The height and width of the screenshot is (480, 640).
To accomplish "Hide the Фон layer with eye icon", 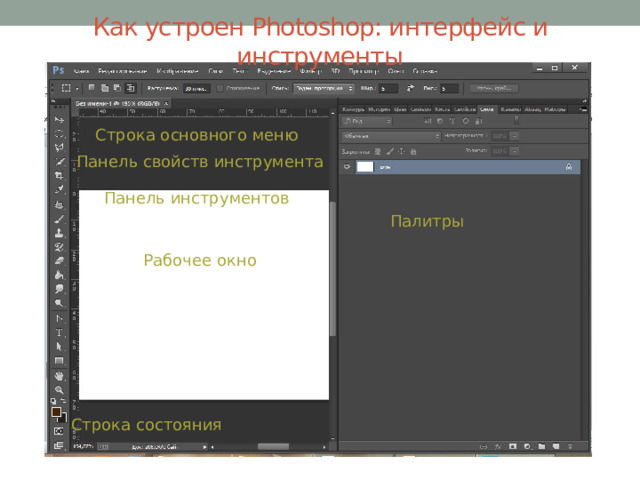I will 347,167.
